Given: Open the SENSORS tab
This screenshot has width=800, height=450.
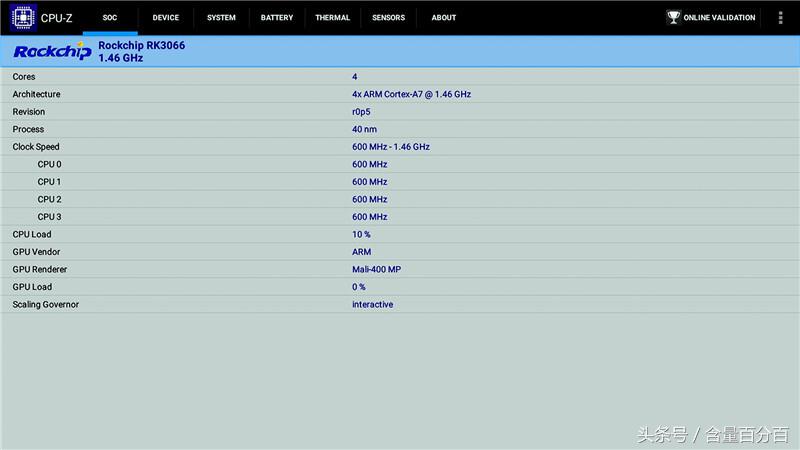Looking at the screenshot, I should (x=388, y=17).
